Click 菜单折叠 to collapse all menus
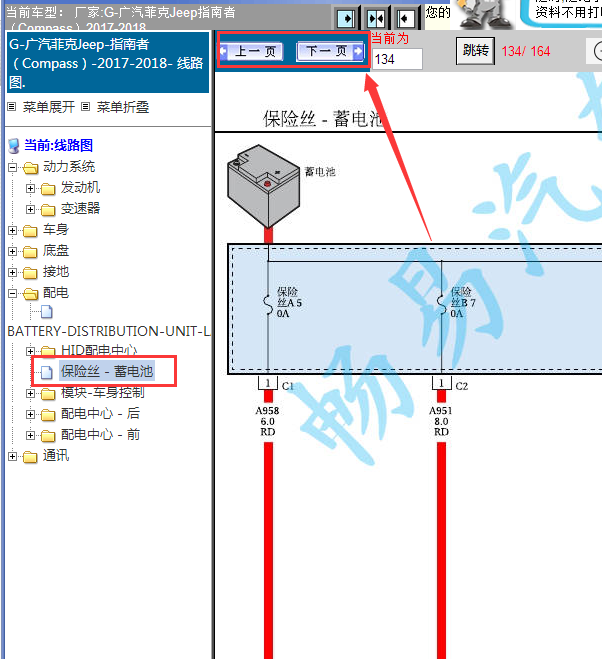Screen dimensions: 602x659 point(123,107)
